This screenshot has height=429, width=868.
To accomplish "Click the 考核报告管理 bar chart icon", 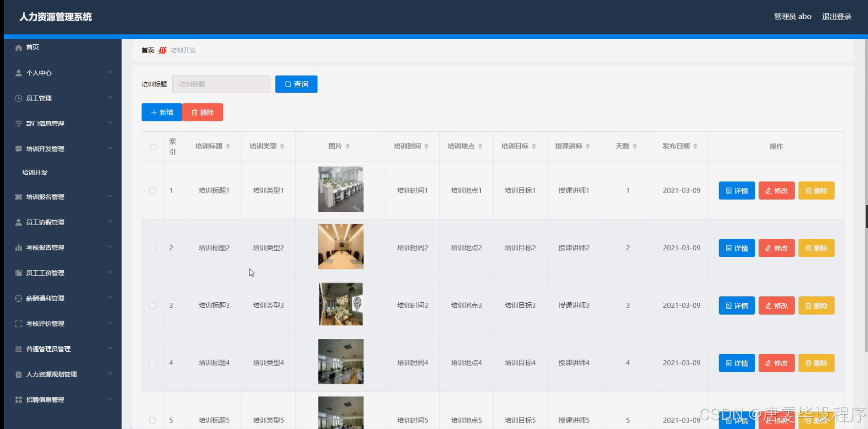I will (x=18, y=248).
